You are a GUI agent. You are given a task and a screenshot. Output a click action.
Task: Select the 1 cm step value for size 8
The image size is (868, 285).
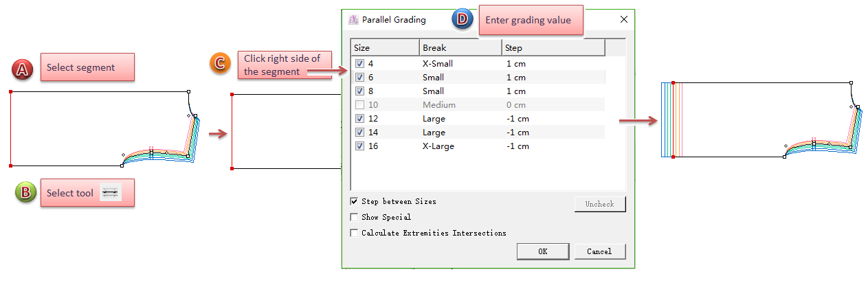[515, 91]
